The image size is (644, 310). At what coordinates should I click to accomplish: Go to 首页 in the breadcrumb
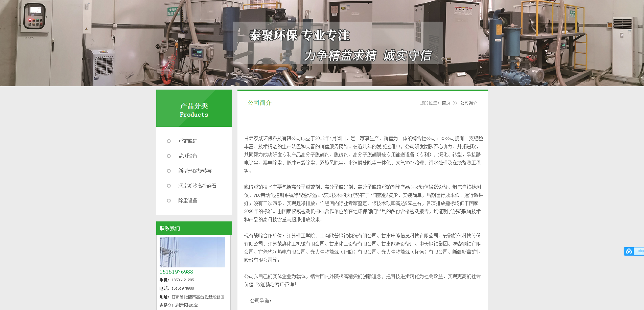pyautogui.click(x=446, y=103)
